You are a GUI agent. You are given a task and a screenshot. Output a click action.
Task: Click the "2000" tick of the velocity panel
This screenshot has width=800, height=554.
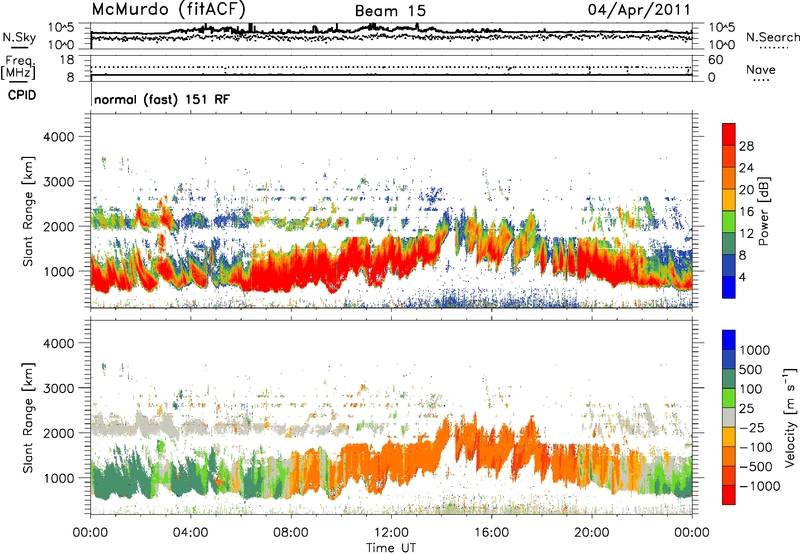(58, 433)
